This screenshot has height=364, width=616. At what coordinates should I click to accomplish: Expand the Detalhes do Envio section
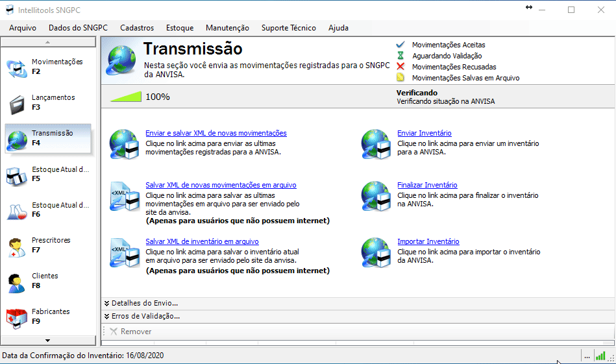point(141,303)
